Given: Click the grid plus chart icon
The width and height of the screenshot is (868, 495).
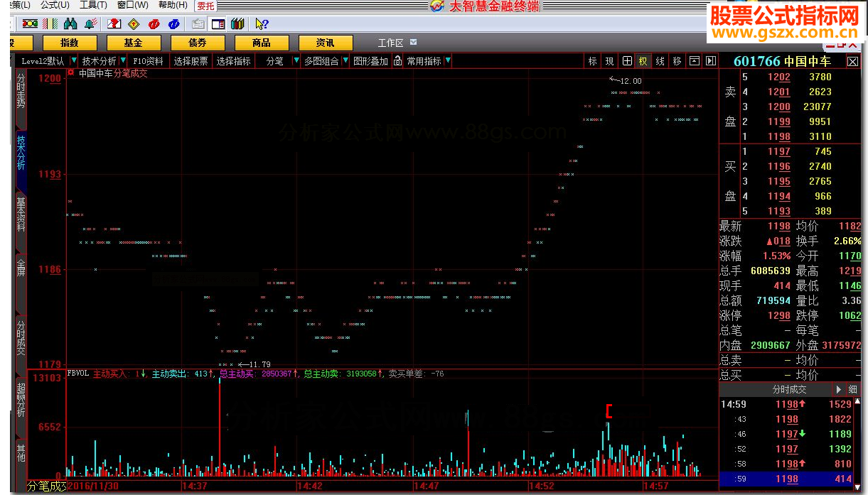Looking at the screenshot, I should 627,61.
